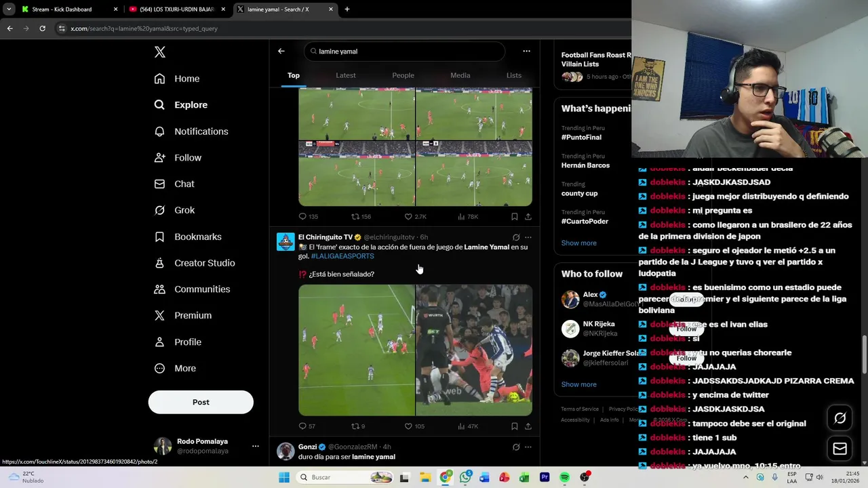868x488 pixels.
Task: Expand the More menu in sidebar
Action: click(x=175, y=368)
